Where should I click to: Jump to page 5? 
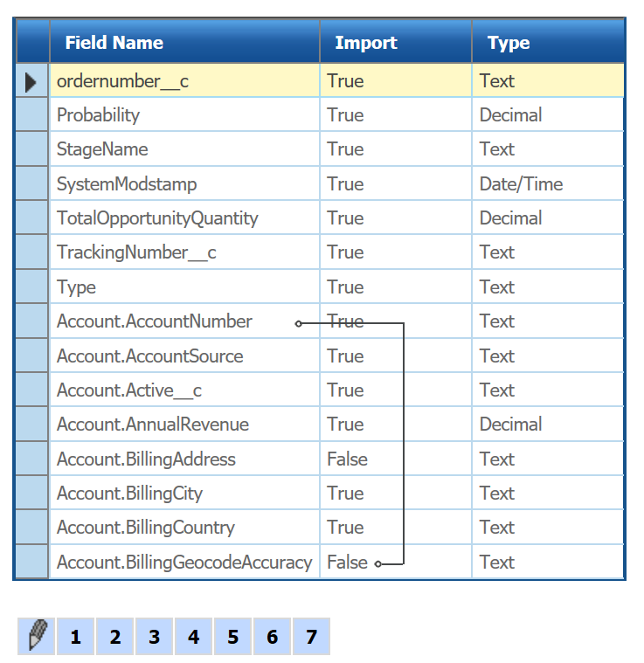(x=232, y=637)
